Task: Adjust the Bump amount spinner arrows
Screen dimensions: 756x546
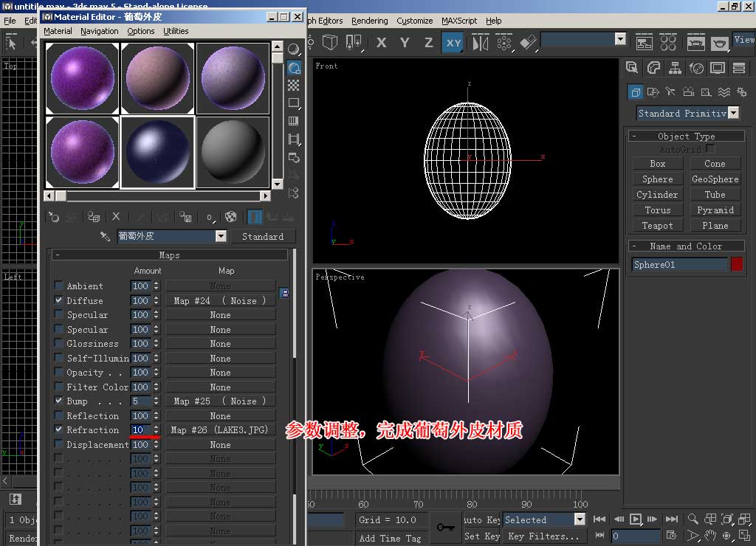Action: (157, 401)
